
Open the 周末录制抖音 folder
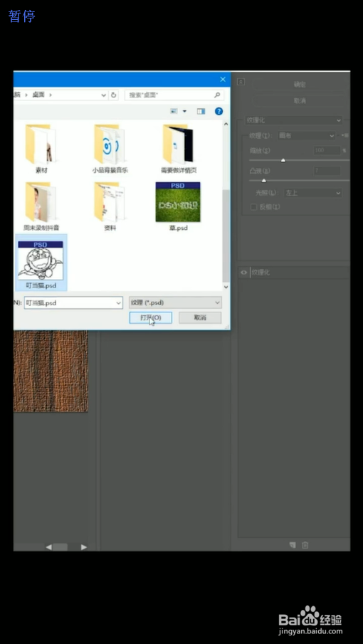click(41, 206)
